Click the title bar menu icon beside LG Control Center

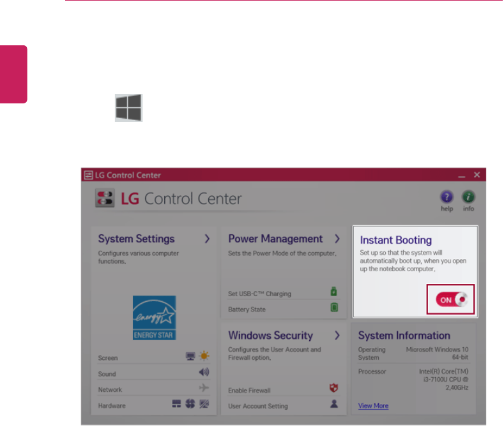tap(88, 175)
